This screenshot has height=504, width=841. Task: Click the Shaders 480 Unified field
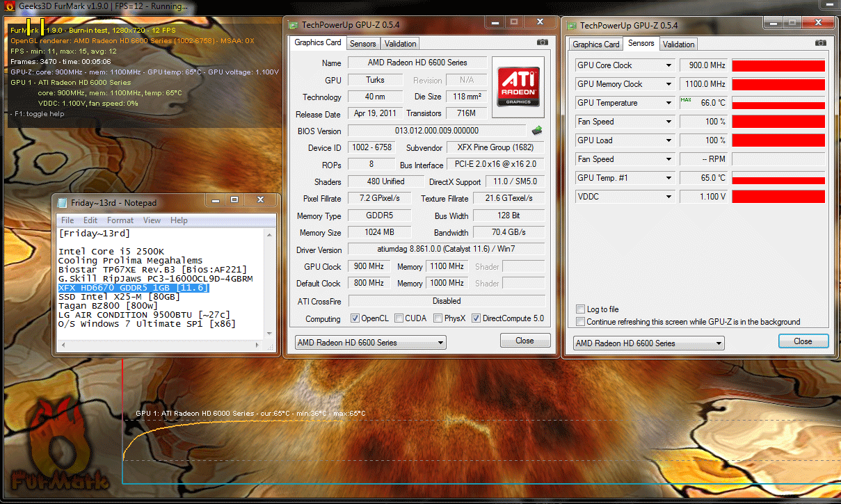tap(385, 181)
